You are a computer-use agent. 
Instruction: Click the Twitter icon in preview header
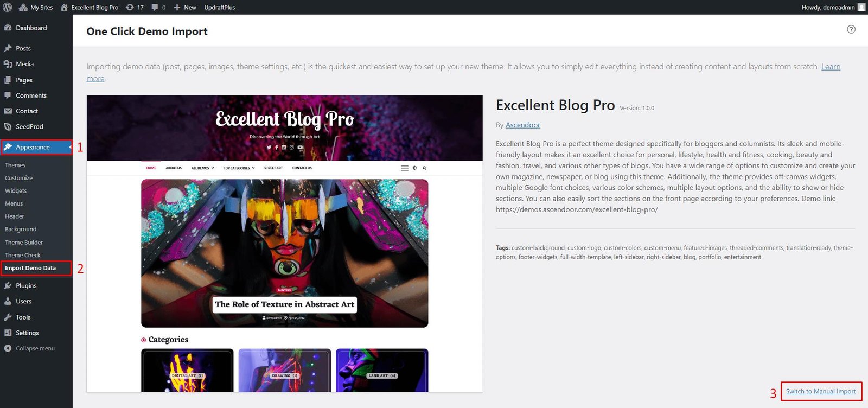coord(269,148)
